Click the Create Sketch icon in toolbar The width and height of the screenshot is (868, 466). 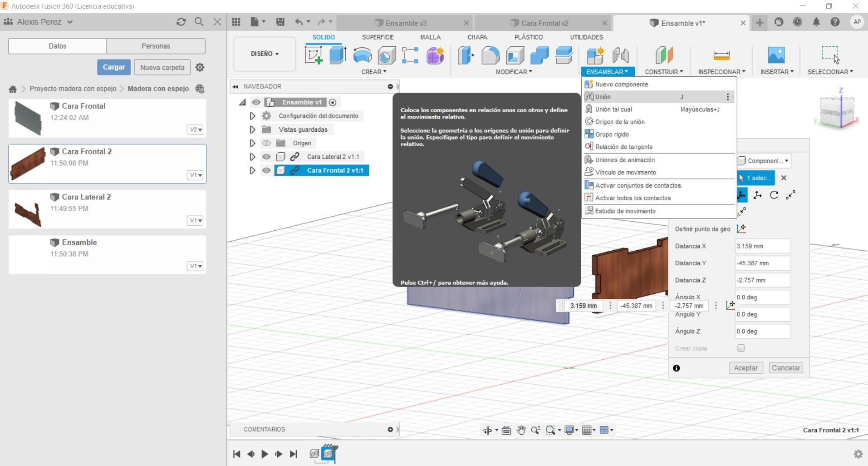(314, 55)
